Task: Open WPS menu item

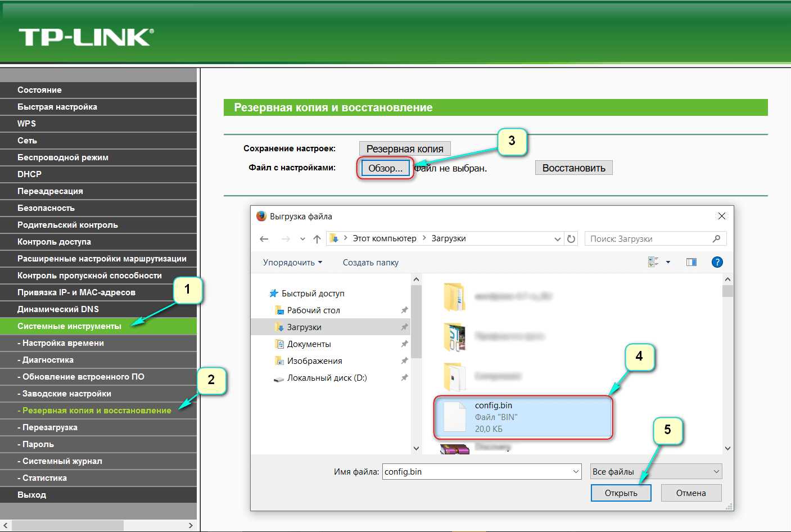Action: click(98, 124)
